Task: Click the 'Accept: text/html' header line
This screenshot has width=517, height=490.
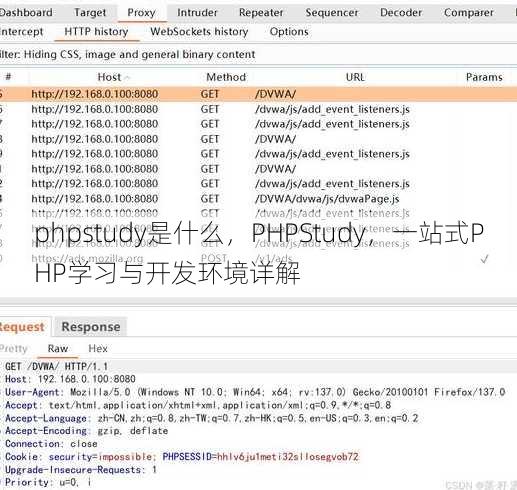Action: [198, 405]
